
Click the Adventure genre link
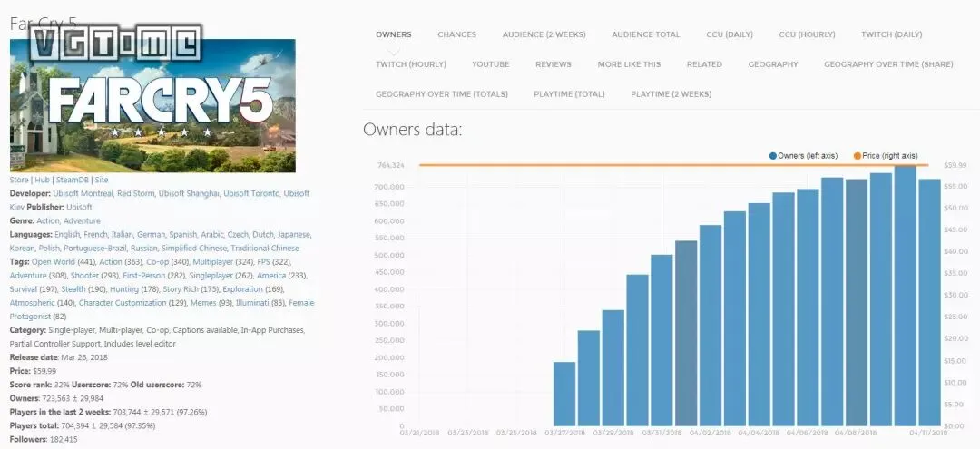[82, 221]
